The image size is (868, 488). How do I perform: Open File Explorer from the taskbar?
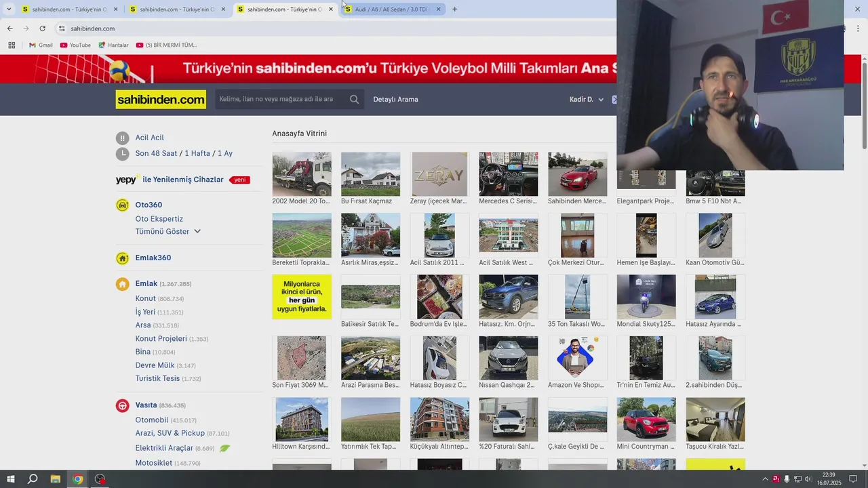56,479
